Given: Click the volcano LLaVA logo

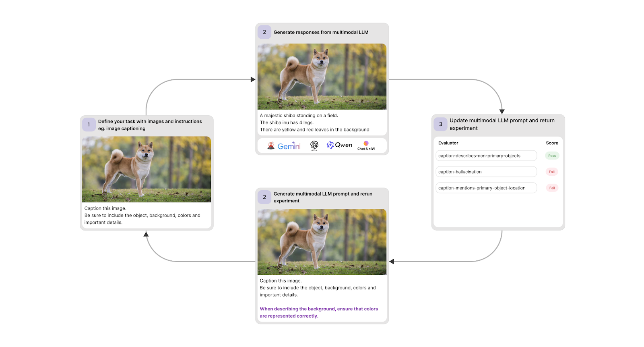Looking at the screenshot, I should 271,145.
